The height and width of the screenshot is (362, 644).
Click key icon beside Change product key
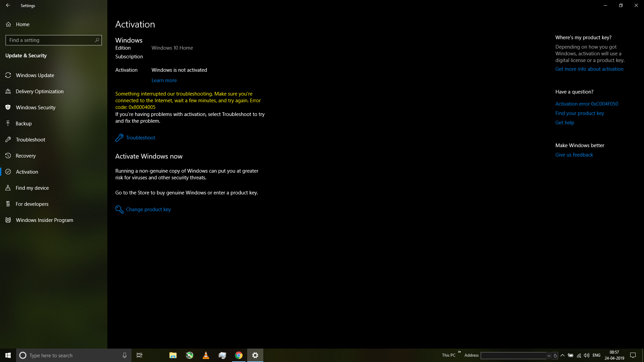[119, 209]
